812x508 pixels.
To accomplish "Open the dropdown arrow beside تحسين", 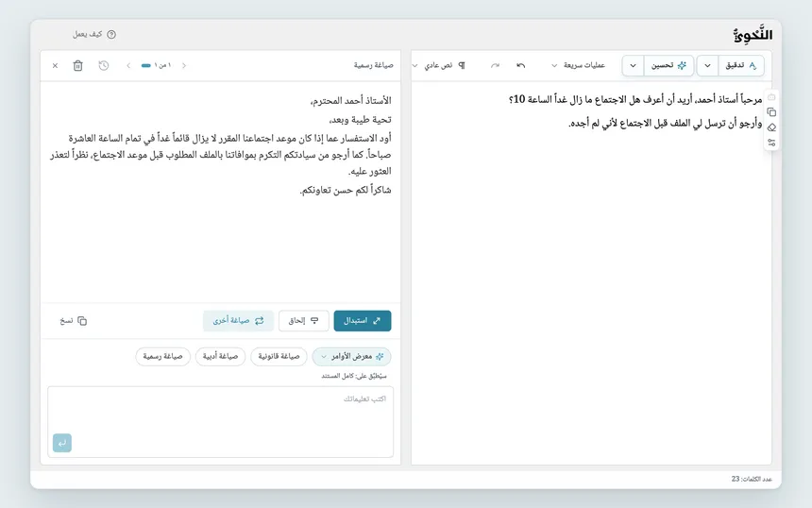I will [x=633, y=66].
